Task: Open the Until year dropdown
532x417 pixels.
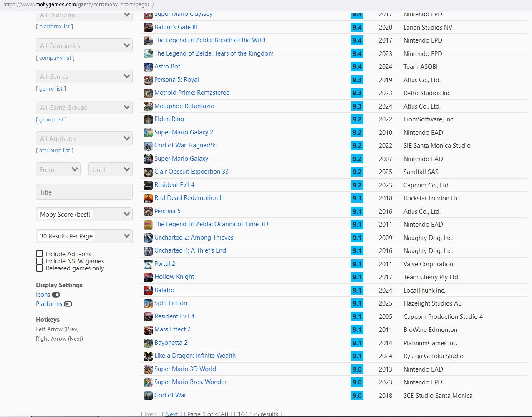Action: [111, 169]
